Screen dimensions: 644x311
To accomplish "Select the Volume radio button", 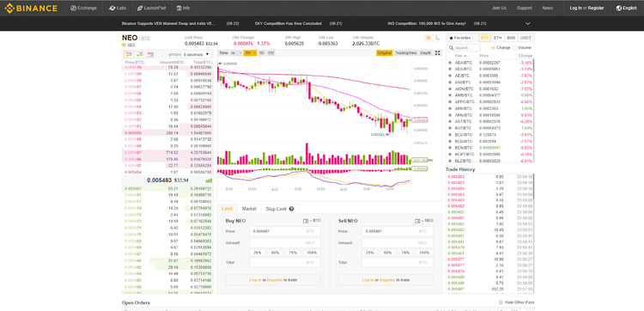I will coord(514,47).
